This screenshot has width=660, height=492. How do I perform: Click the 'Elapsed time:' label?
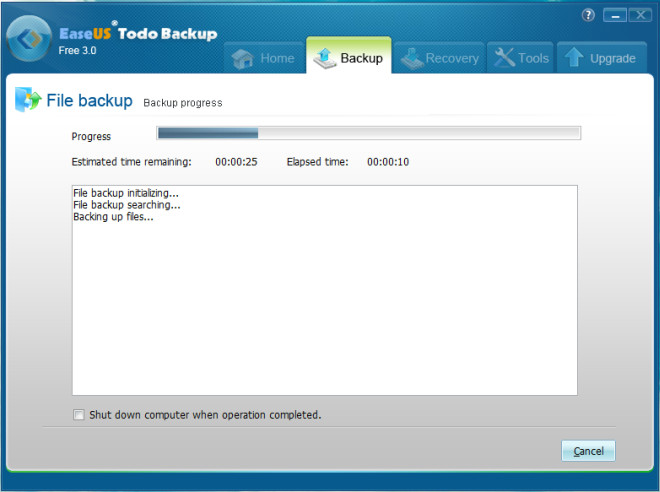coord(317,162)
